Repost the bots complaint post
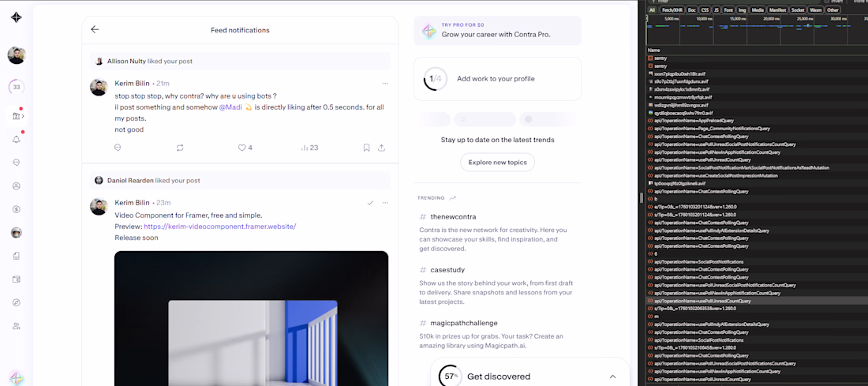The image size is (868, 386). [180, 148]
